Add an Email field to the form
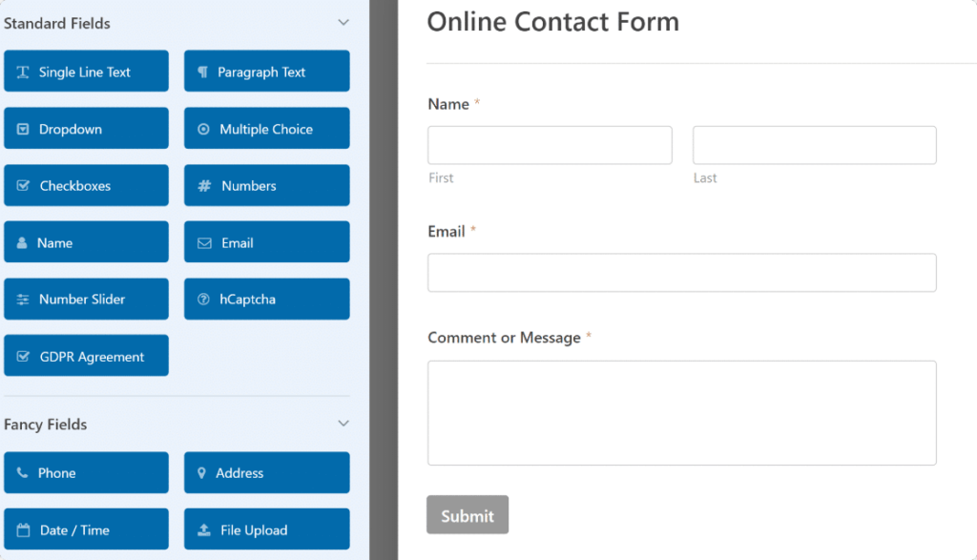Image resolution: width=977 pixels, height=560 pixels. pos(266,241)
